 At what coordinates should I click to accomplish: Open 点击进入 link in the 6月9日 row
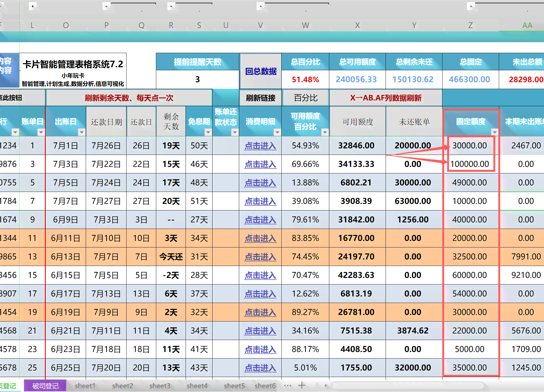pyautogui.click(x=260, y=220)
